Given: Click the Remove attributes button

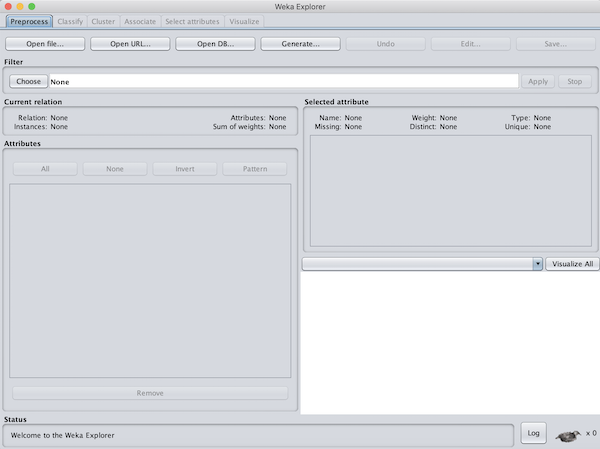Looking at the screenshot, I should coord(150,393).
